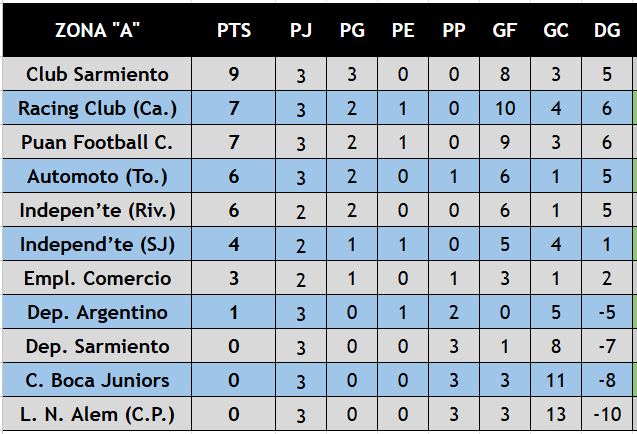Select the Racing Club (Ca.) cell
The width and height of the screenshot is (637, 434).
(x=97, y=108)
